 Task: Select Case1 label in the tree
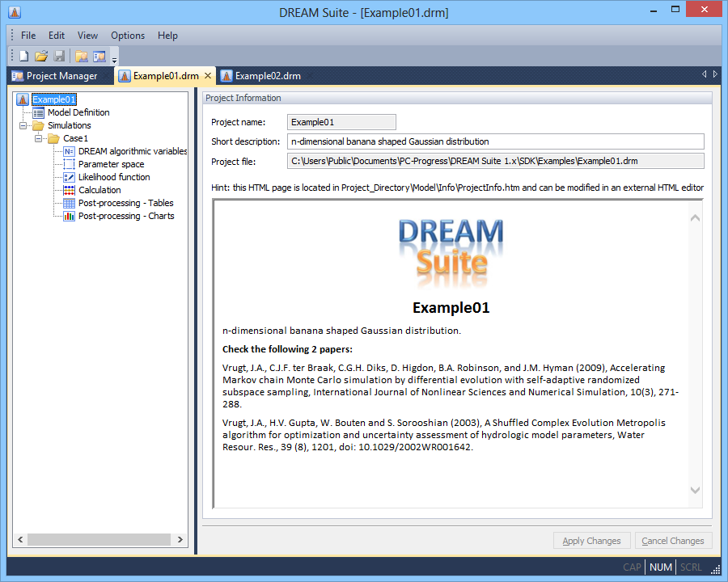(x=75, y=138)
